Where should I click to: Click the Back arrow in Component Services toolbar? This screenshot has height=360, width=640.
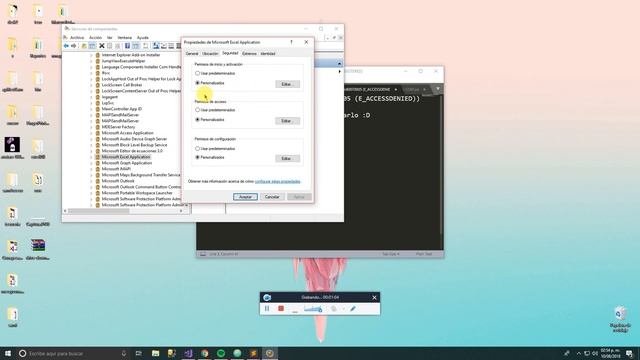pos(66,46)
